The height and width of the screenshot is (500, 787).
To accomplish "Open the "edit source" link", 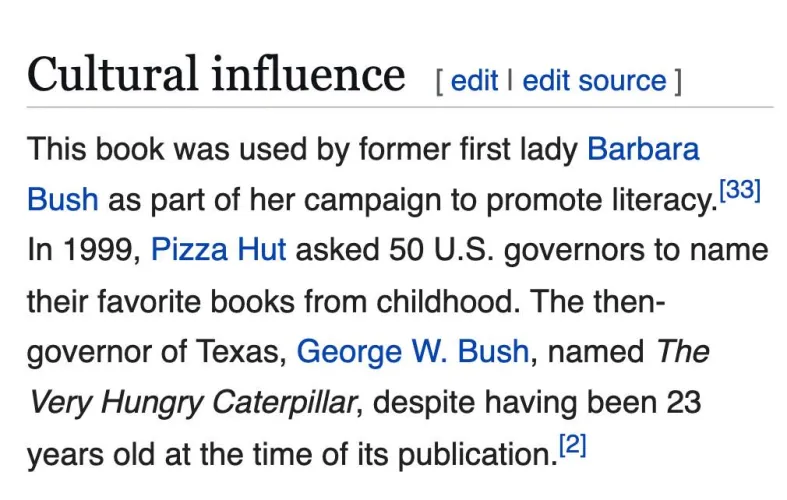I will 594,81.
